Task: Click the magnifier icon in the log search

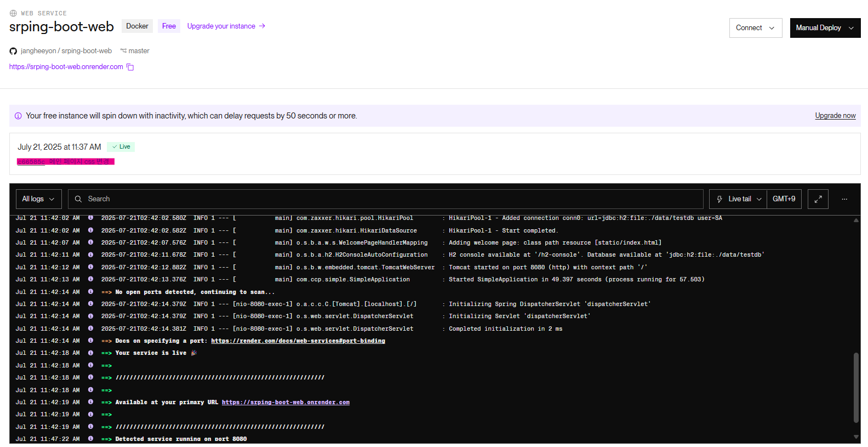Action: click(78, 199)
